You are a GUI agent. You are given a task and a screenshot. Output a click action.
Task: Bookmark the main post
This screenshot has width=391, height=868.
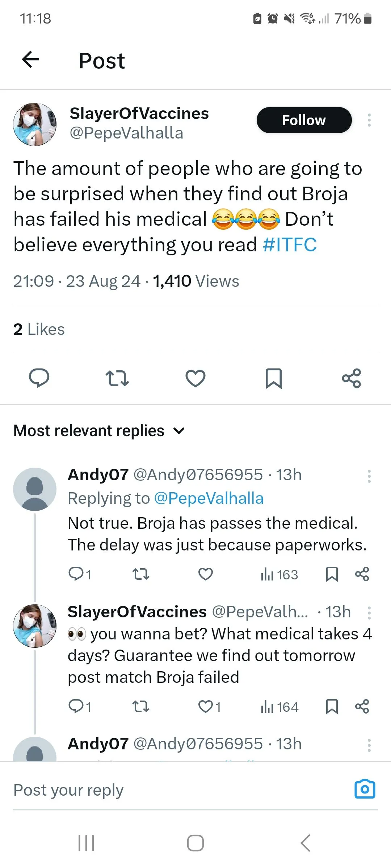273,378
